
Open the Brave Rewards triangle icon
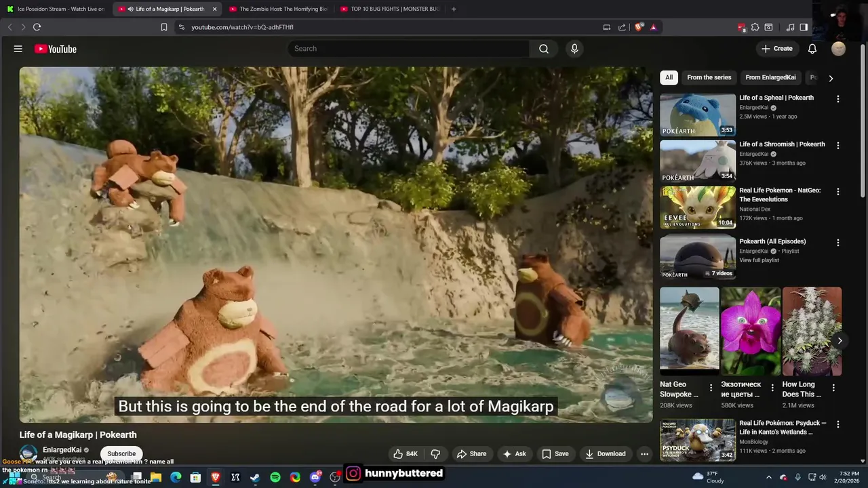pyautogui.click(x=653, y=27)
